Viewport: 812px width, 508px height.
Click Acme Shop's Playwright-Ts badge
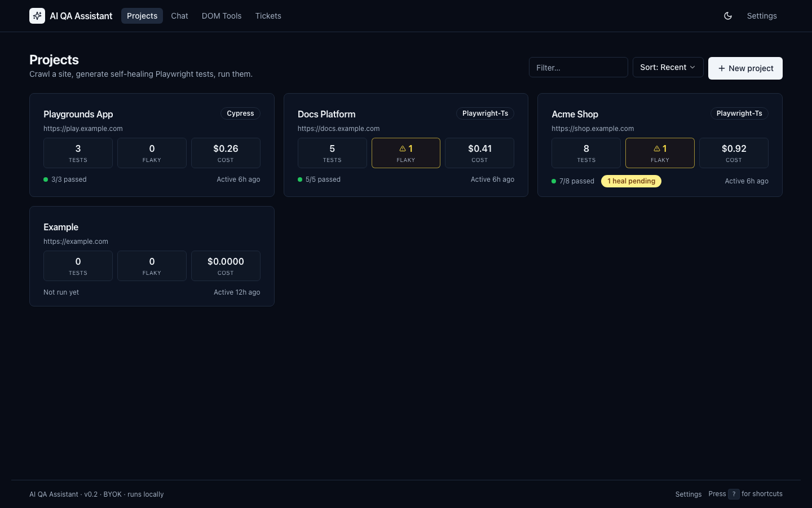coord(739,113)
